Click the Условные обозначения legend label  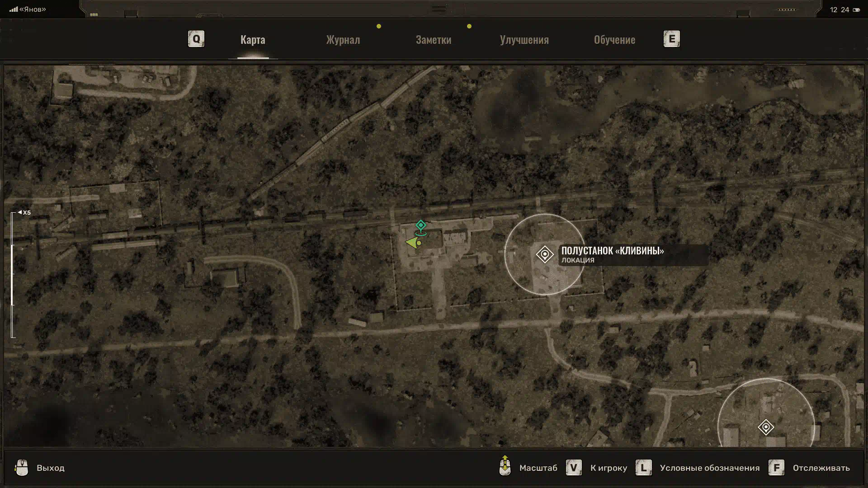click(709, 468)
